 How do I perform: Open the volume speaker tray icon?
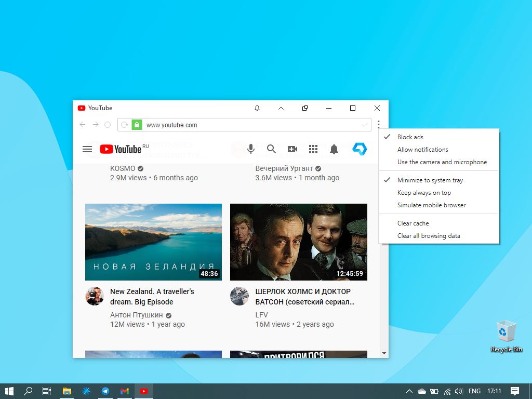click(x=459, y=391)
